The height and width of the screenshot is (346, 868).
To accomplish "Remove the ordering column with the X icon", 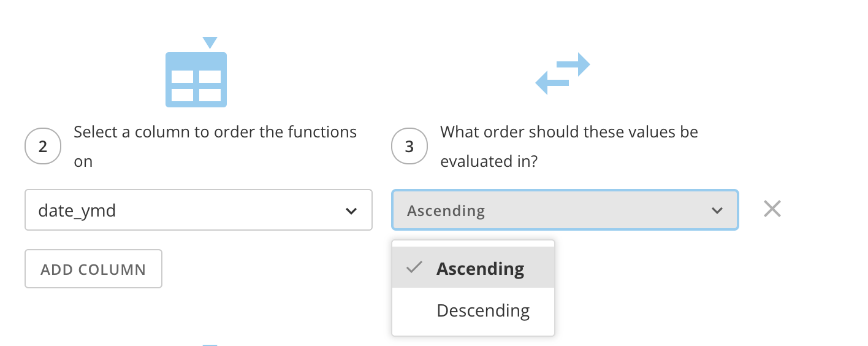I will click(x=772, y=209).
